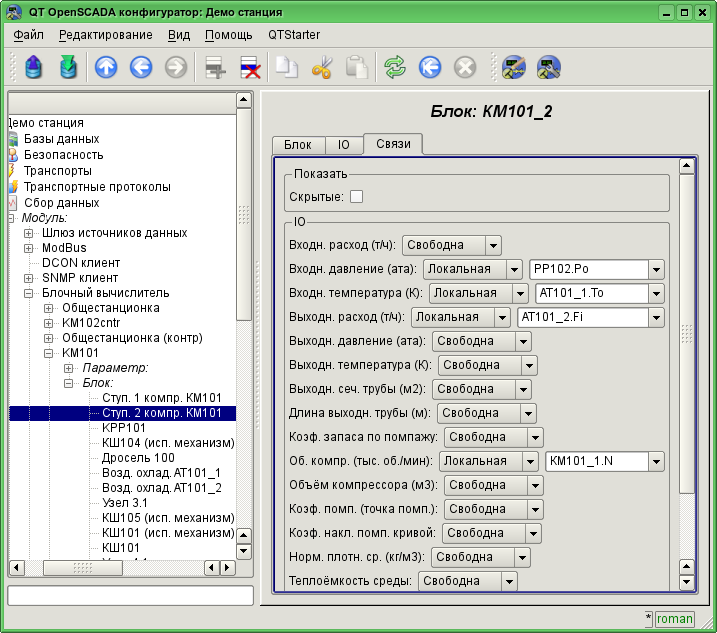The height and width of the screenshot is (633, 717).
Task: Open Входн. расход link type dropdown
Action: [452, 245]
